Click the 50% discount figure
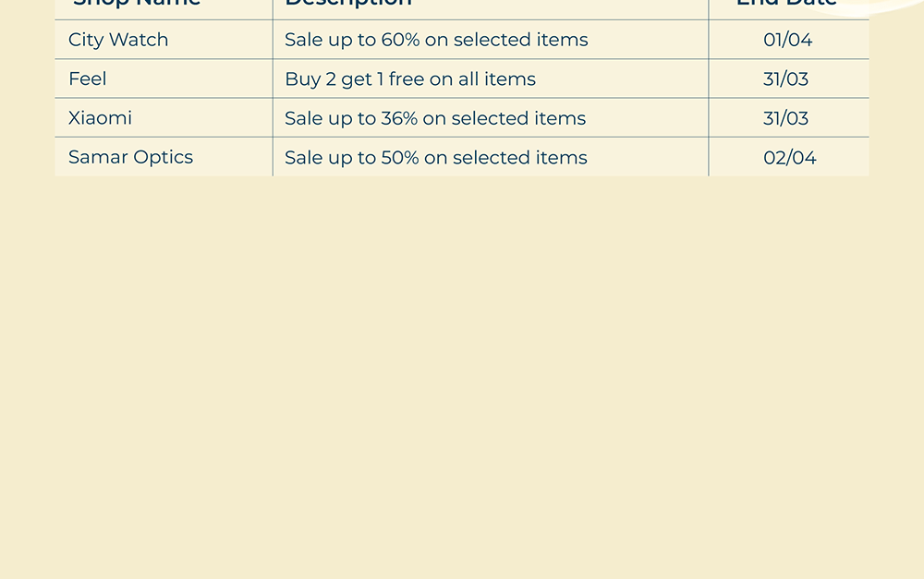 [400, 157]
